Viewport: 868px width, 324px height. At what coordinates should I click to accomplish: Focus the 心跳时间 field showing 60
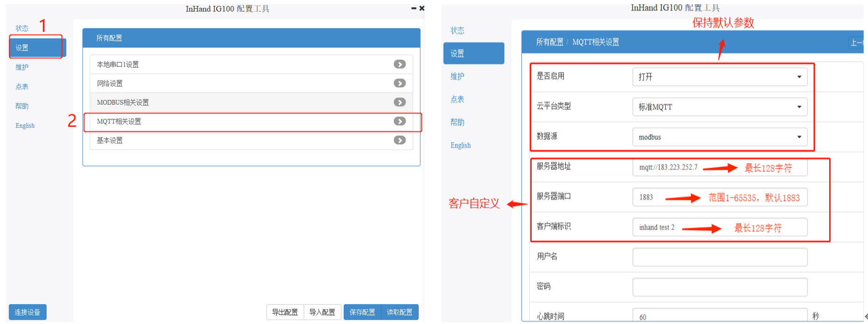tap(720, 315)
